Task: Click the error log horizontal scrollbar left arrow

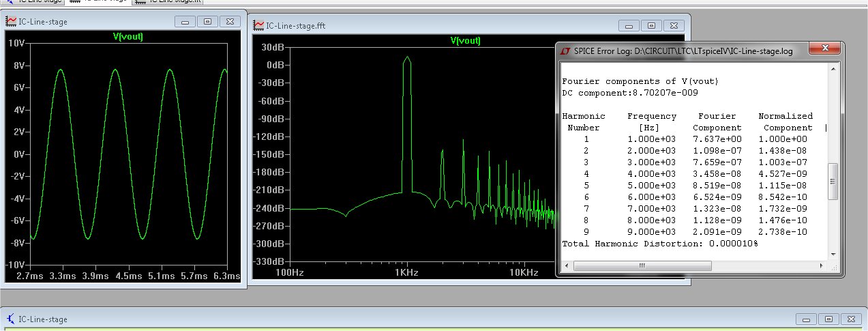Action: point(565,265)
